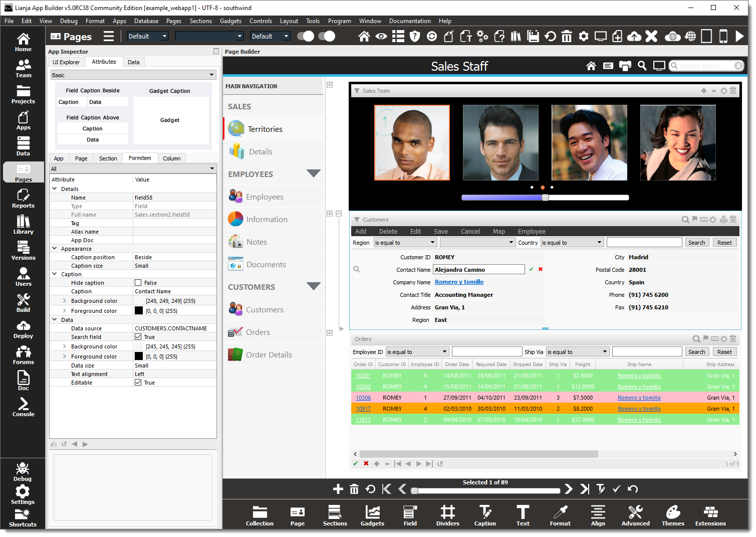Image resolution: width=756 pixels, height=537 pixels.
Task: Open the Romero y tomillo company link
Action: [x=459, y=282]
